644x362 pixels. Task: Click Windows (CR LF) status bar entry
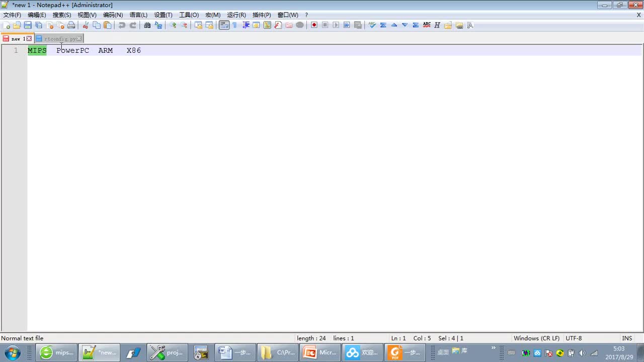point(536,338)
